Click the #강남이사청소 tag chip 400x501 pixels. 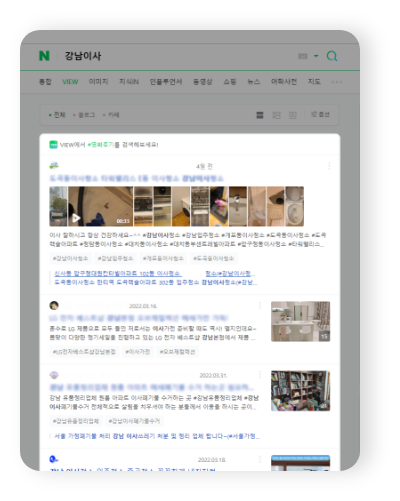click(70, 258)
